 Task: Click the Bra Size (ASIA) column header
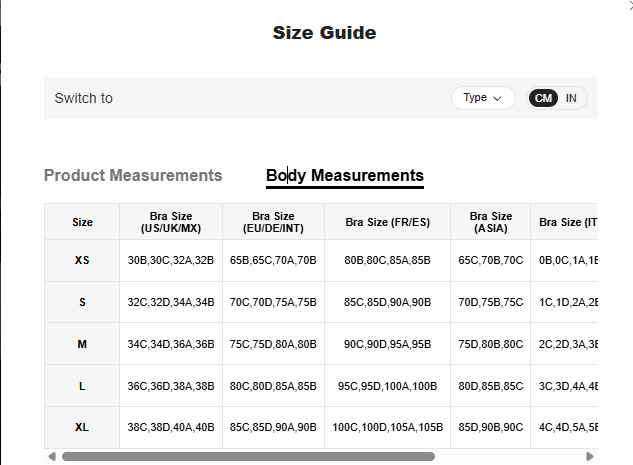tap(490, 222)
